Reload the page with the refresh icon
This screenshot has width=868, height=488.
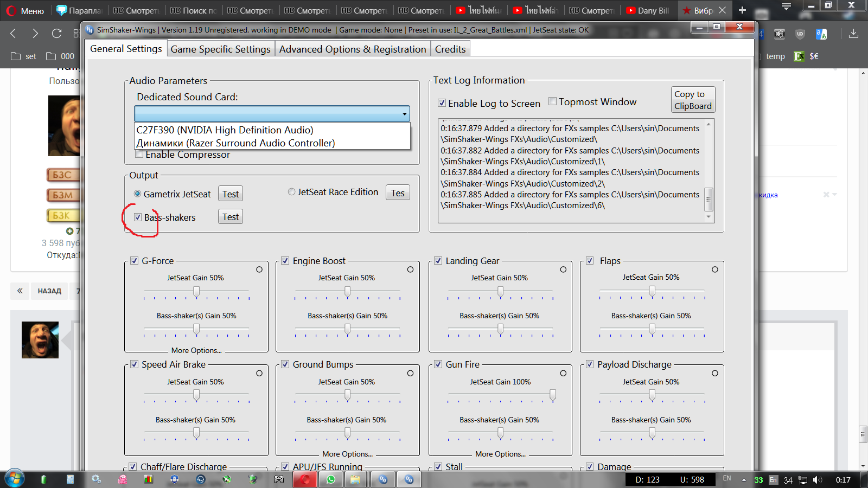(x=56, y=34)
